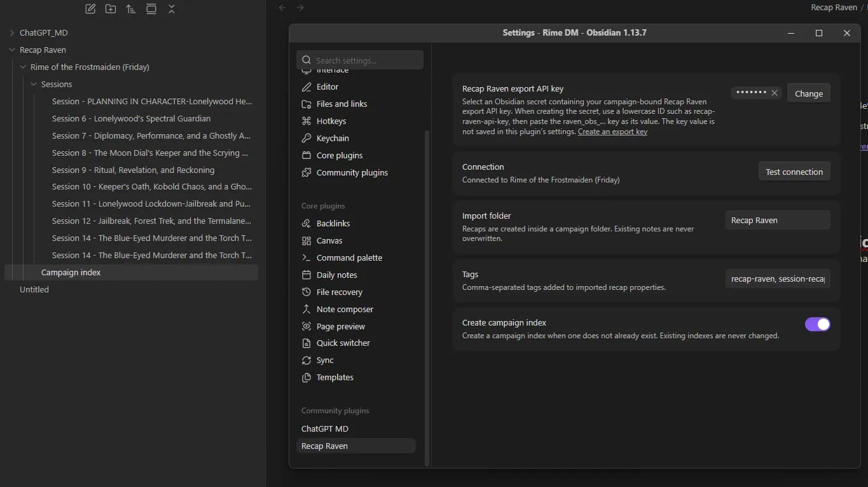Click the Command palette terminal icon

[307, 258]
